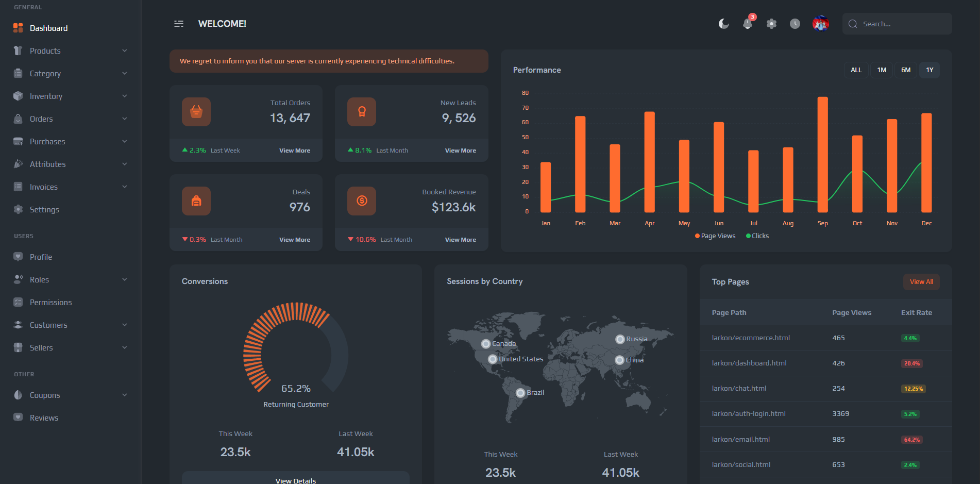The height and width of the screenshot is (484, 980).
Task: Expand the Products submenu chevron
Action: 125,51
